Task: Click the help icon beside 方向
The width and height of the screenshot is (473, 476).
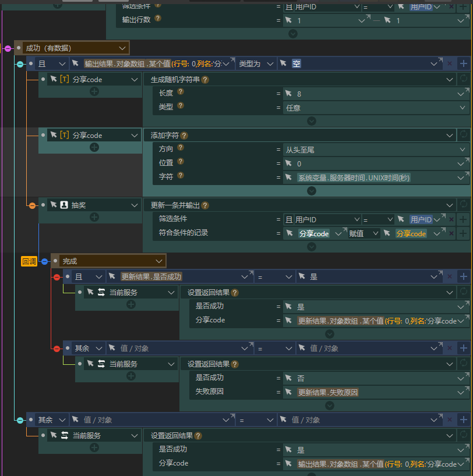Action: (x=181, y=148)
